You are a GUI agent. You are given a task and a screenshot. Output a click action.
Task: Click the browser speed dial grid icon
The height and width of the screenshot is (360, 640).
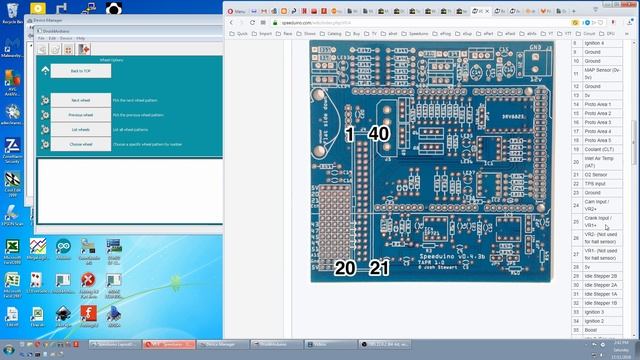263,23
